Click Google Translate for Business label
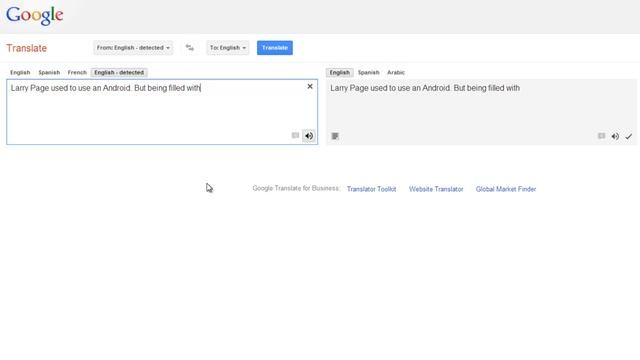Screen dimensions: 640x360 (296, 188)
